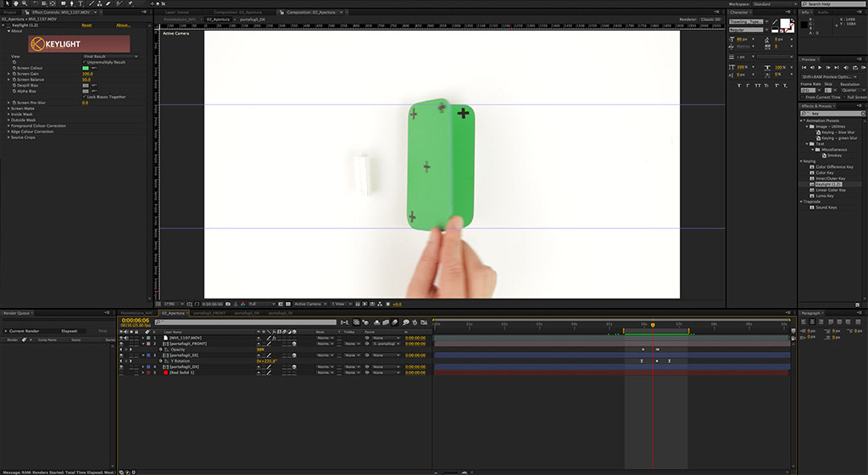Screen dimensions: 868x475
Task: Select the Selection arrow tool
Action: [7, 4]
